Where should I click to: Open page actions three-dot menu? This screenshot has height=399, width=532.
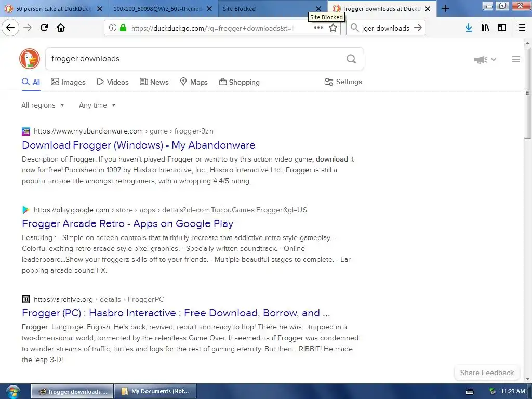click(318, 28)
